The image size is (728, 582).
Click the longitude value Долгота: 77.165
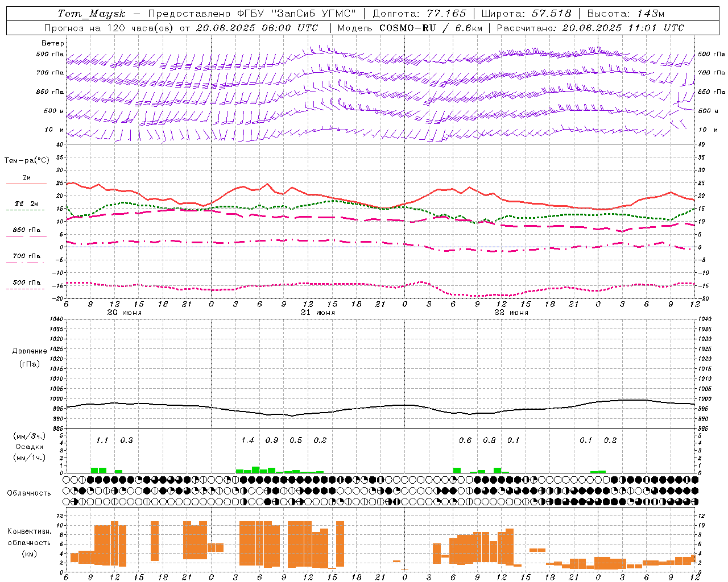419,14
